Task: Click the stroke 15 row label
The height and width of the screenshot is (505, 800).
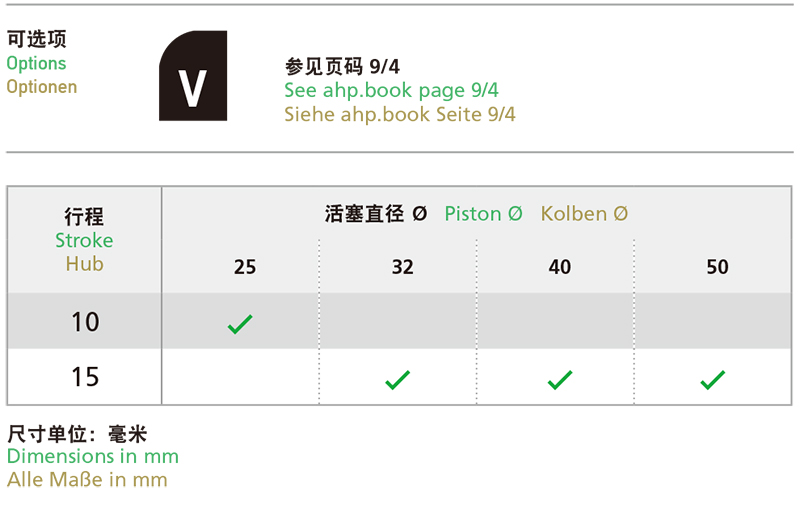Action: click(x=85, y=377)
